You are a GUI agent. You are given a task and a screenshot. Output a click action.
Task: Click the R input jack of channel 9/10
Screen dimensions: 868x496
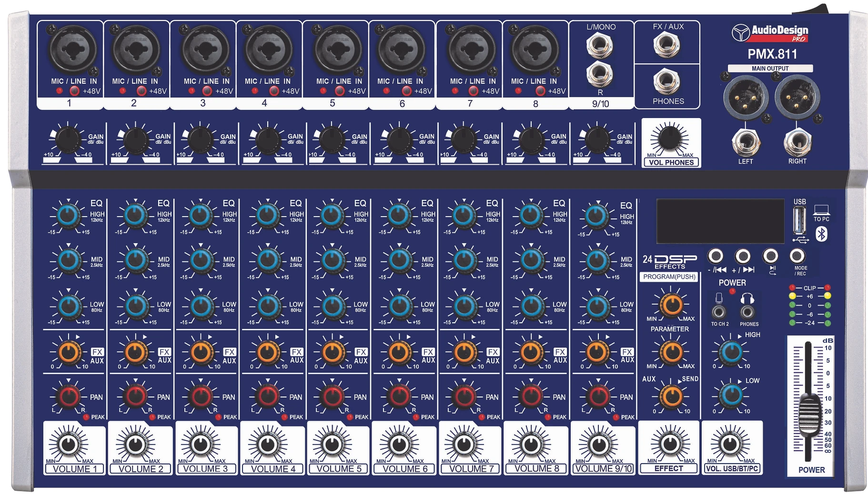[600, 74]
